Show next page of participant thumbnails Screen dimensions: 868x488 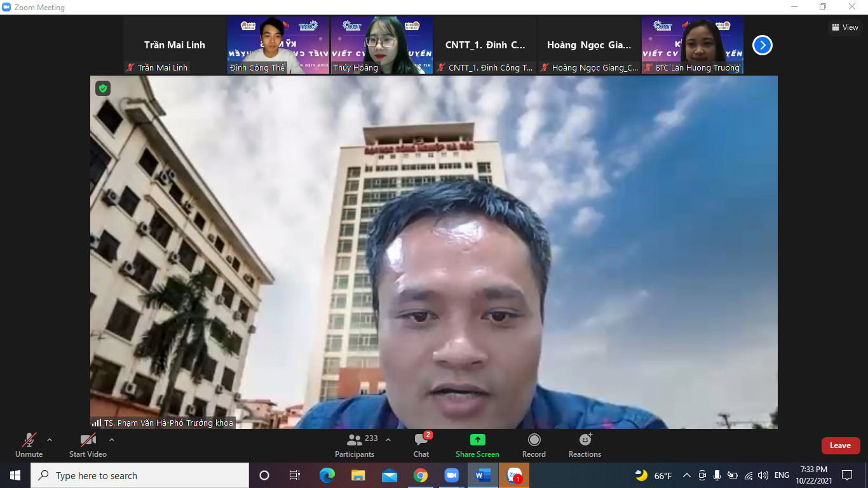click(762, 45)
